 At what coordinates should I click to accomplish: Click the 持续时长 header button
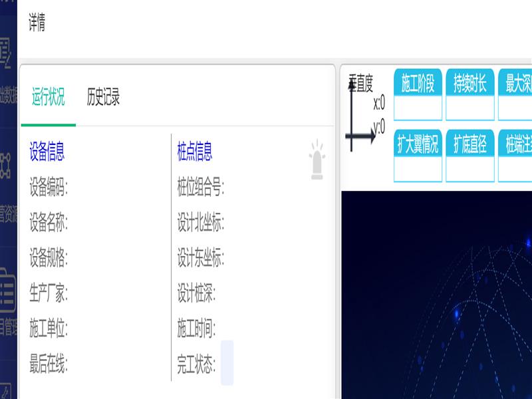coord(469,83)
